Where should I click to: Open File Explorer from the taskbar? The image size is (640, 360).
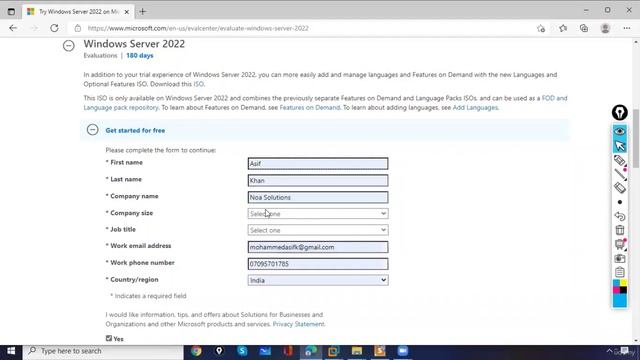point(357,351)
